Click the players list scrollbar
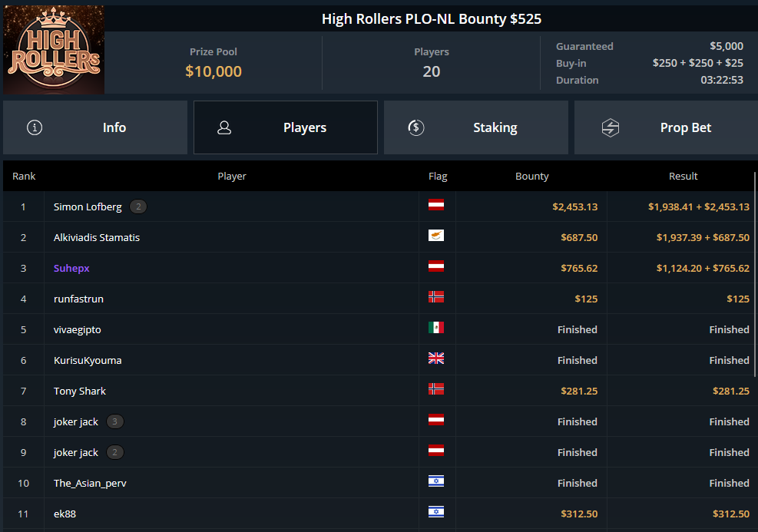The image size is (758, 532). [755, 275]
